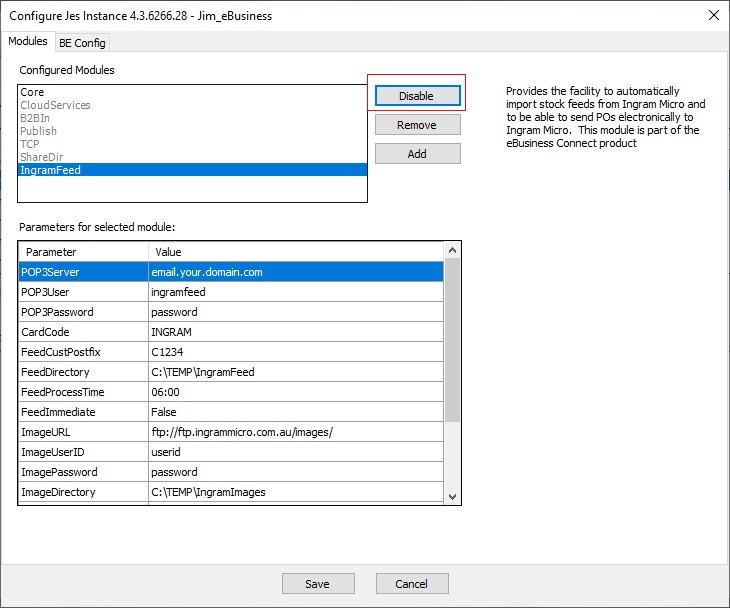
Task: Select the CloudServices module
Action: 55,105
